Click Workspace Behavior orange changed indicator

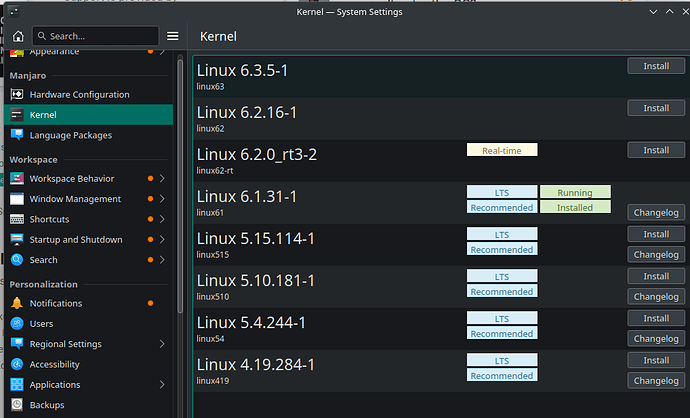click(150, 178)
